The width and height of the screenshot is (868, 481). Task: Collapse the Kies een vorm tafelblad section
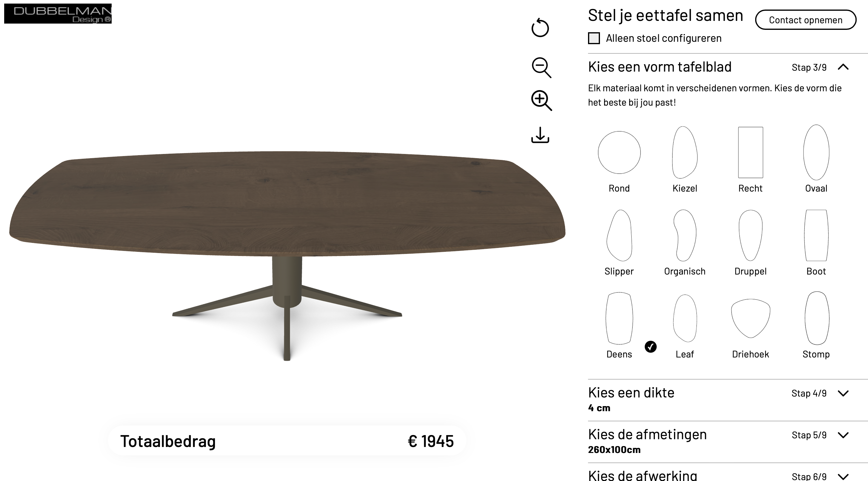(843, 67)
